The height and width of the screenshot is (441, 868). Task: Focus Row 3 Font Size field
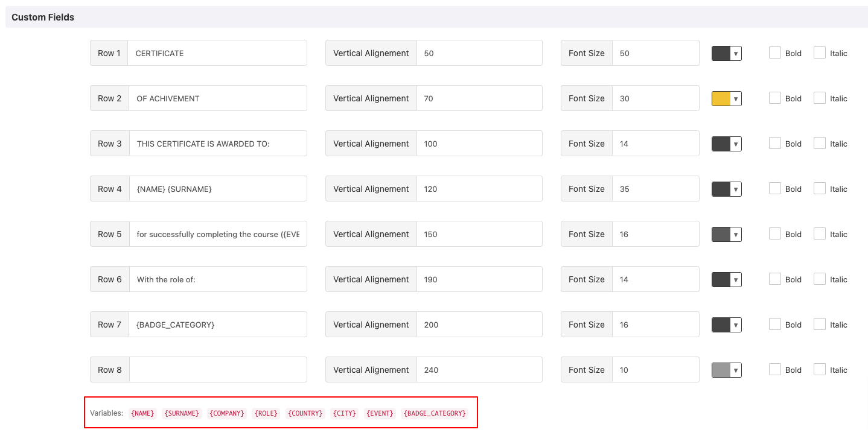coord(656,144)
